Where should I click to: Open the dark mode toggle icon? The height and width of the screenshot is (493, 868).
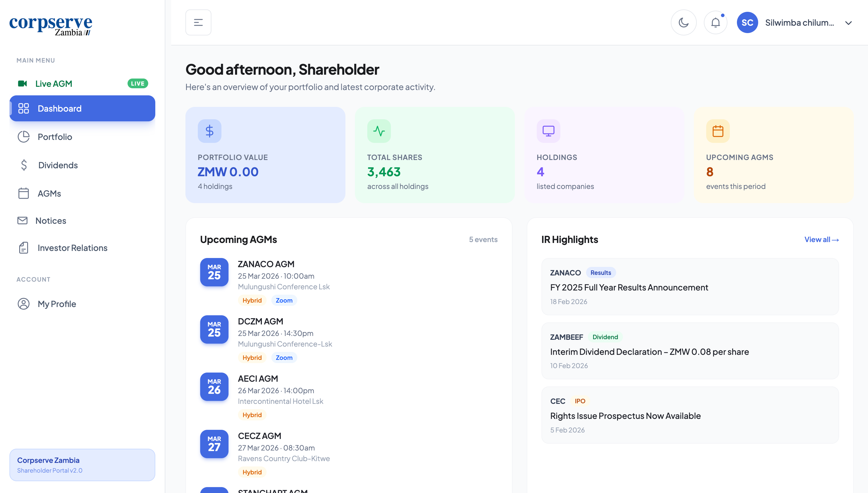tap(683, 22)
